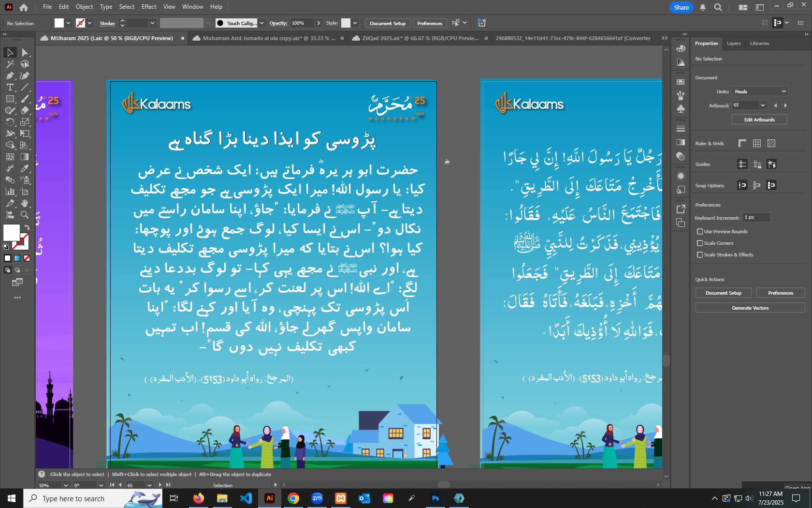Toggle Show Rulers in Ruler & Grids
The image size is (812, 508).
click(742, 143)
